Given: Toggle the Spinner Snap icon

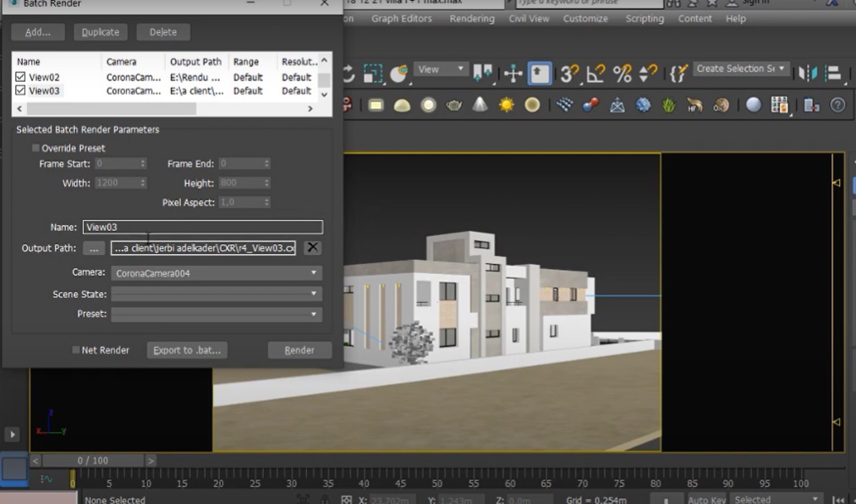Looking at the screenshot, I should pyautogui.click(x=648, y=74).
